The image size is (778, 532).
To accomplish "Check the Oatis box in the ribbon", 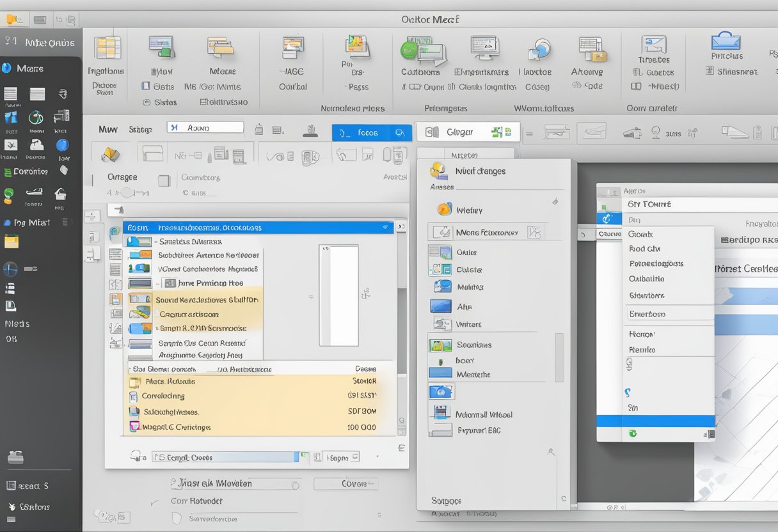I will (x=146, y=86).
